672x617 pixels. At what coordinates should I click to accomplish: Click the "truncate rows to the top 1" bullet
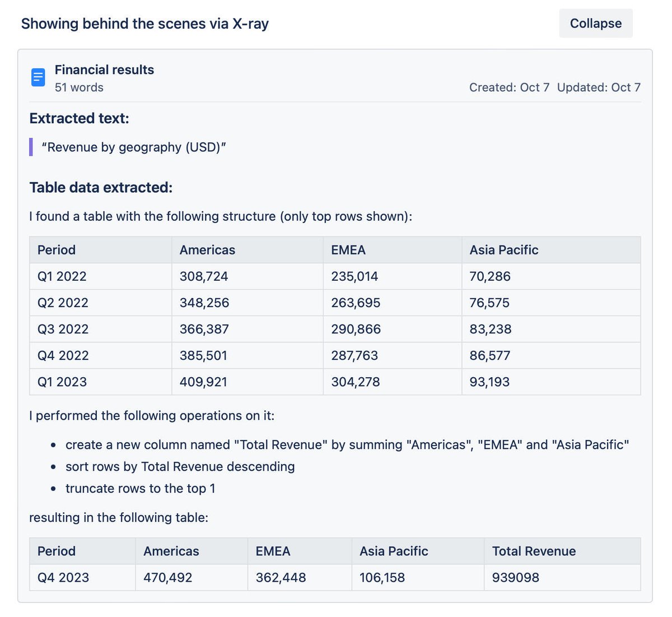click(x=140, y=488)
